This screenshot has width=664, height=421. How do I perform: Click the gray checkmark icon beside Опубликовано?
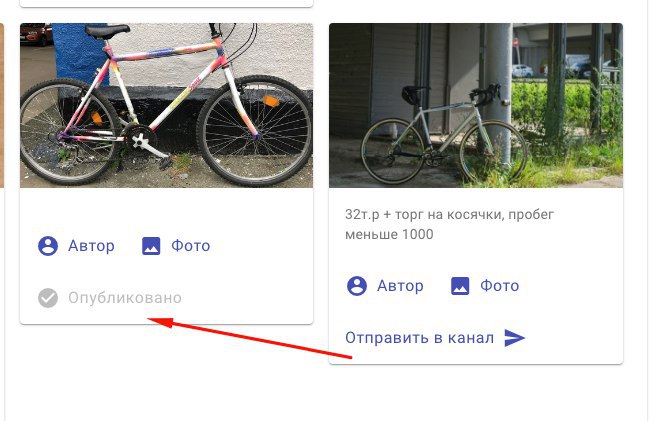click(48, 298)
